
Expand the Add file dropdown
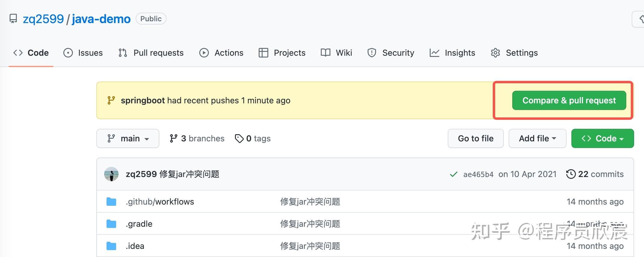click(537, 139)
